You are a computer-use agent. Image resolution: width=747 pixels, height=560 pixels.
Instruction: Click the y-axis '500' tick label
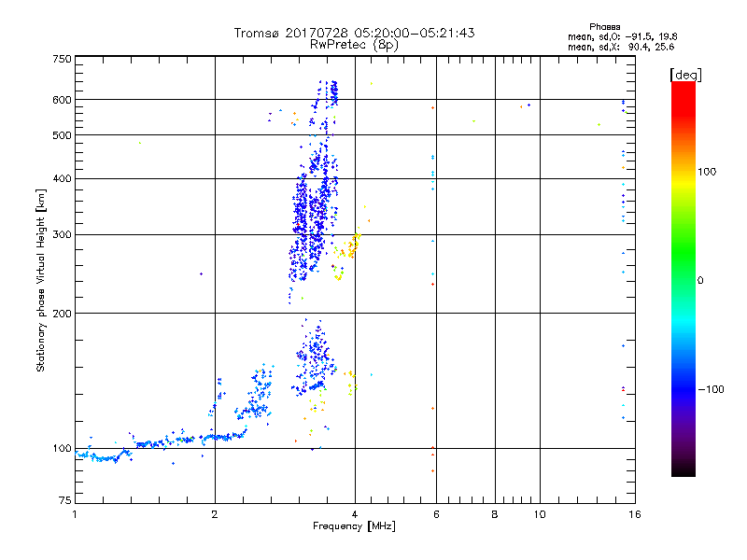coord(62,135)
